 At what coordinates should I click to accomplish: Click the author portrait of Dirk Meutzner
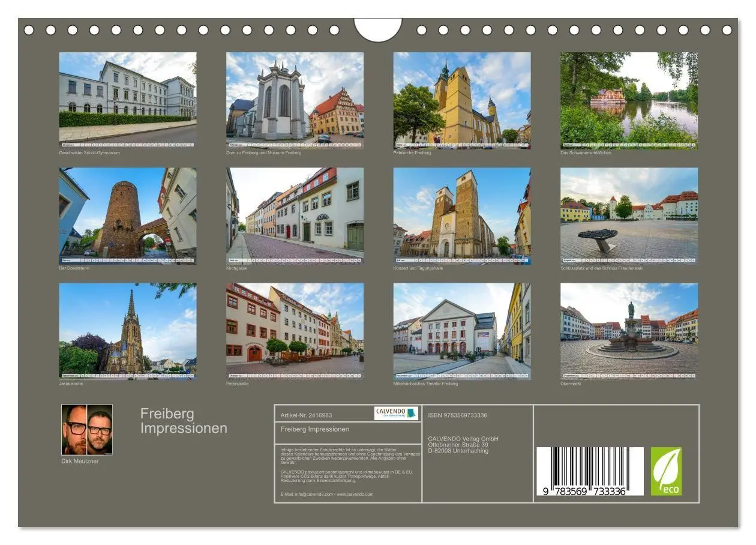[87, 429]
